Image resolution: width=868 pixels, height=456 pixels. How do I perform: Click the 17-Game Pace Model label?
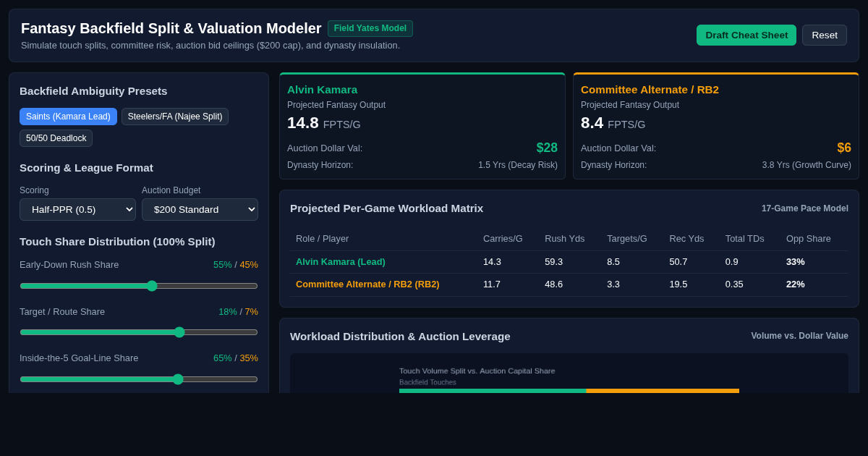tap(805, 208)
